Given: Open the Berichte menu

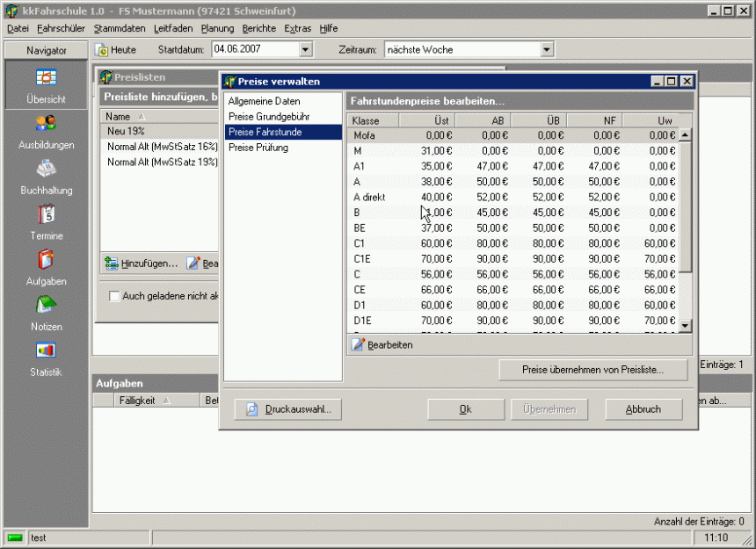Looking at the screenshot, I should pyautogui.click(x=258, y=29).
